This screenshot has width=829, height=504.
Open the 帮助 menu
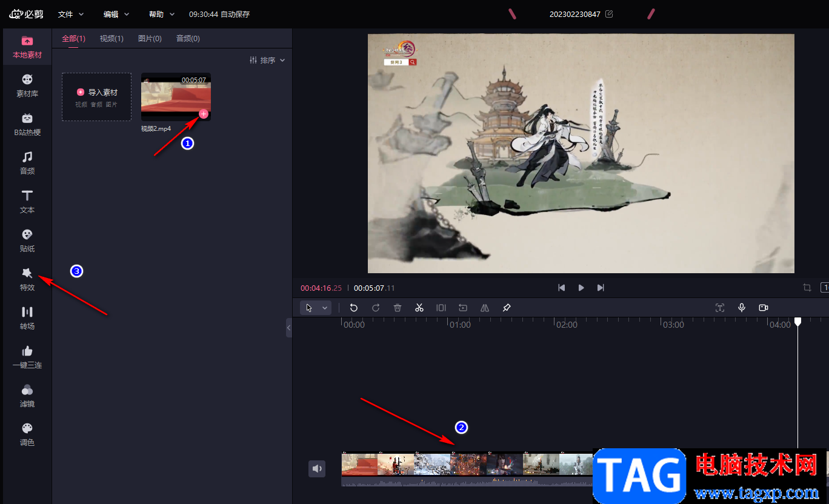(x=162, y=14)
